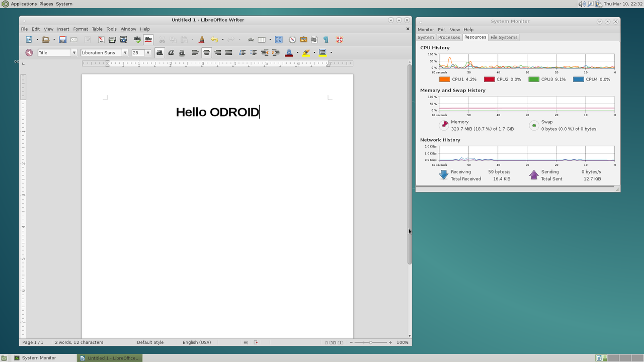Open the Table menu in Writer
The width and height of the screenshot is (644, 362).
click(x=97, y=29)
